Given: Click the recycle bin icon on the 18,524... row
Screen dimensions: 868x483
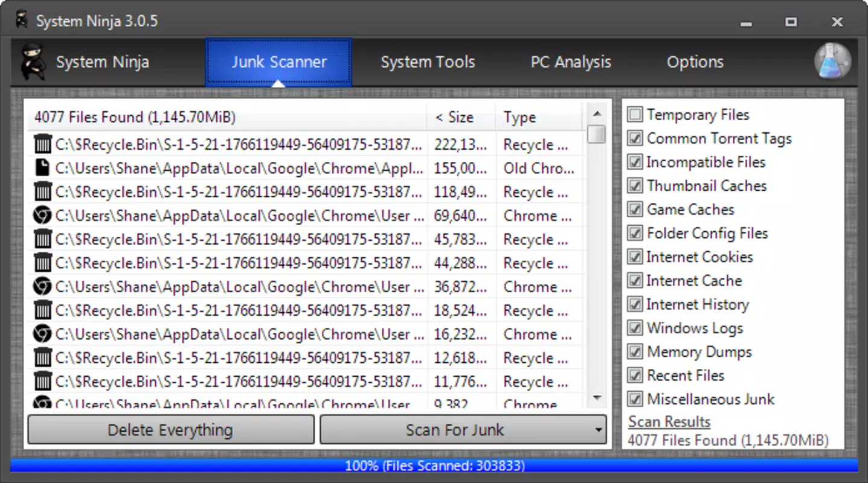Looking at the screenshot, I should click(x=42, y=310).
